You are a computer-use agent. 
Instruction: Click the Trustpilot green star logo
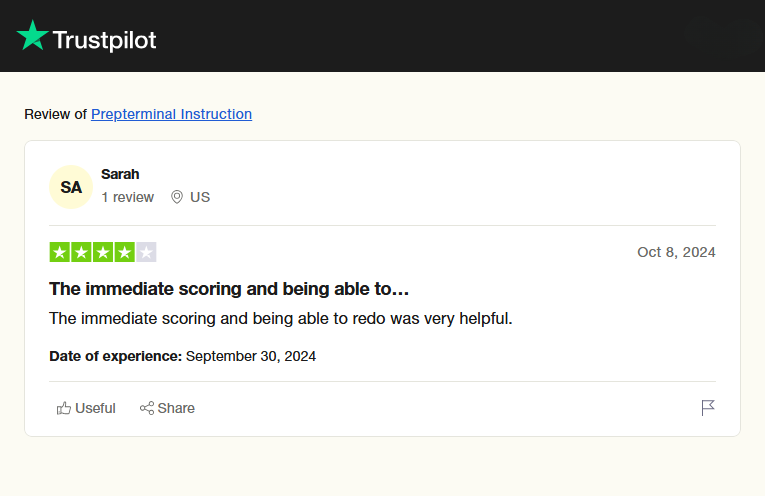click(32, 36)
